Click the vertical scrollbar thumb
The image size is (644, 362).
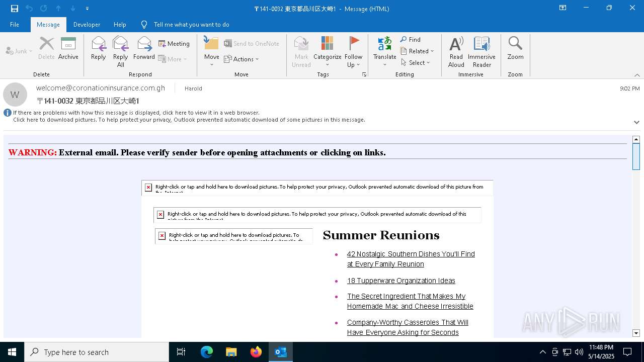(x=636, y=156)
